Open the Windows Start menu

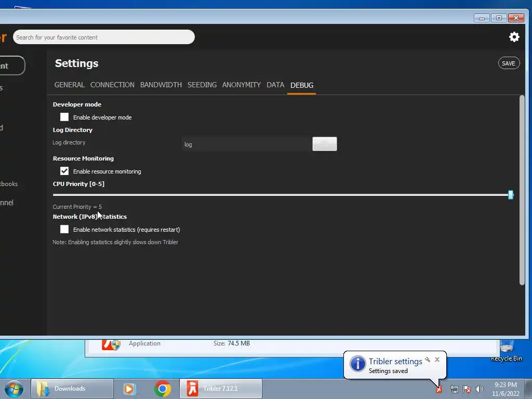click(x=14, y=389)
